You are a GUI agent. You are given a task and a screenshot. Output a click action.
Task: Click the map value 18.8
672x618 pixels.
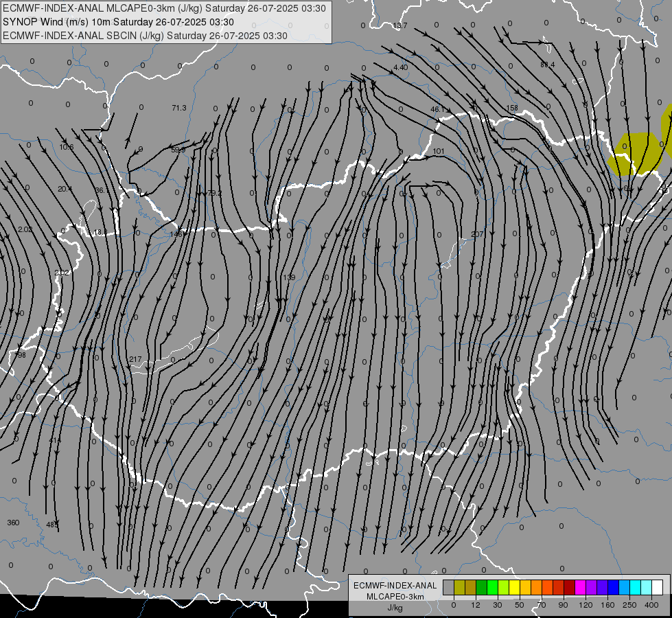101,233
